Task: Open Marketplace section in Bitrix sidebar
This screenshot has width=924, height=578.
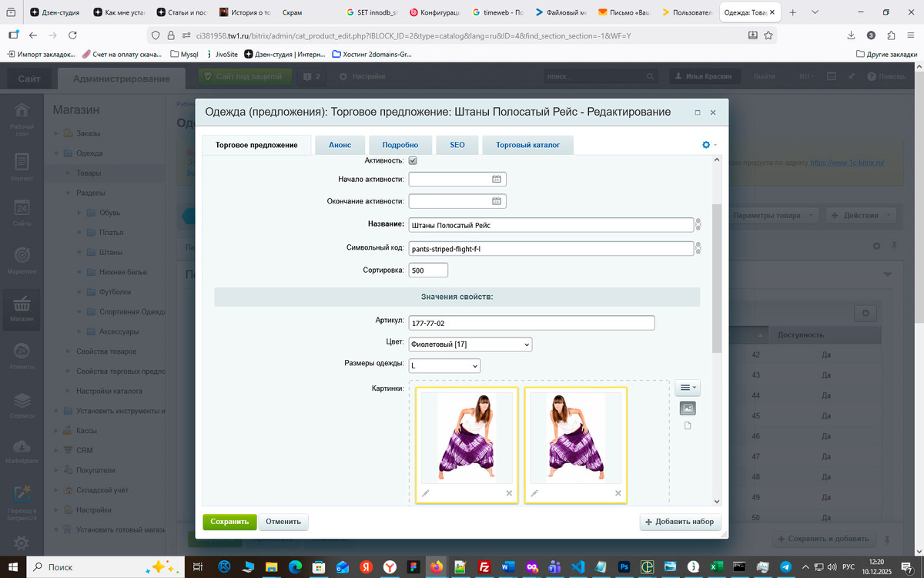Action: click(22, 451)
